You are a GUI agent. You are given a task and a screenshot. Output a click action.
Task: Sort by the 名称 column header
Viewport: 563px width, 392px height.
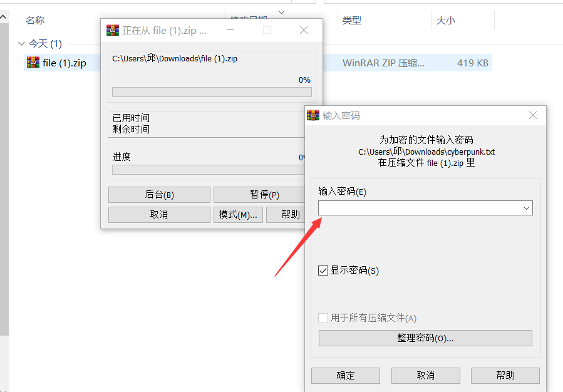click(x=35, y=21)
